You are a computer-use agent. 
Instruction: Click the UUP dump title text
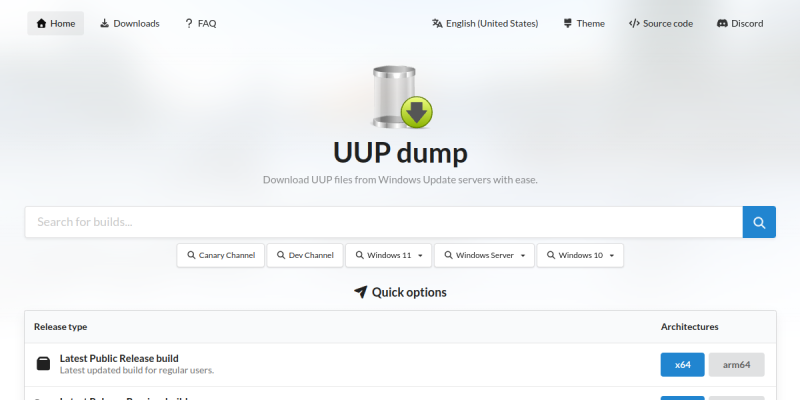click(401, 153)
